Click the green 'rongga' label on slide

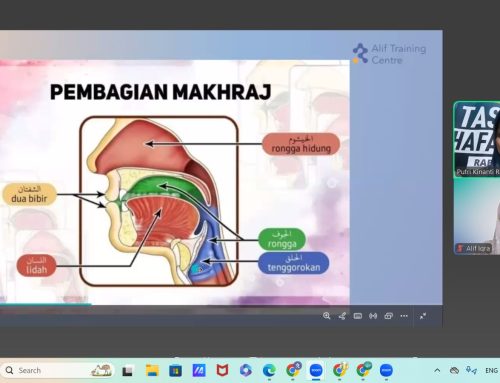(282, 239)
